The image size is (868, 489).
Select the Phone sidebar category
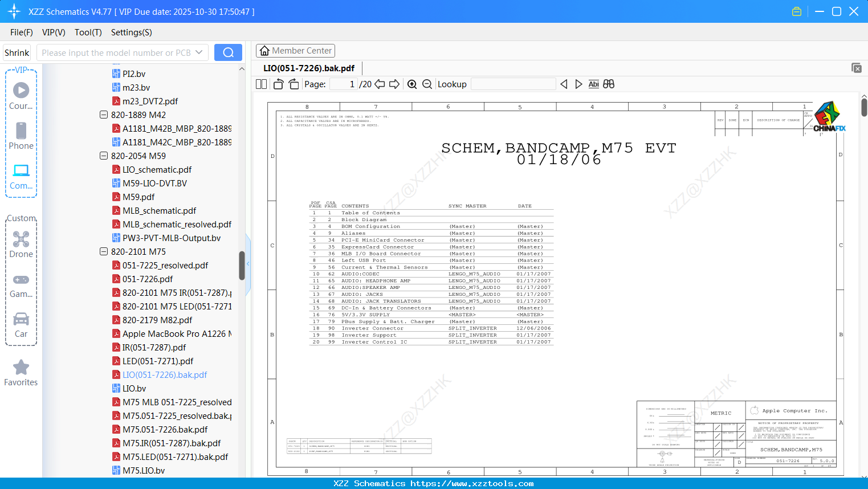pos(21,136)
